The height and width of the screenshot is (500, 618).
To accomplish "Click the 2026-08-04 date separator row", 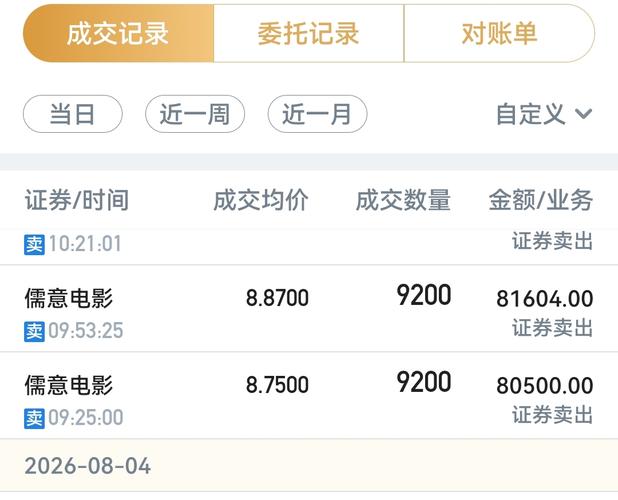I will coord(309,465).
